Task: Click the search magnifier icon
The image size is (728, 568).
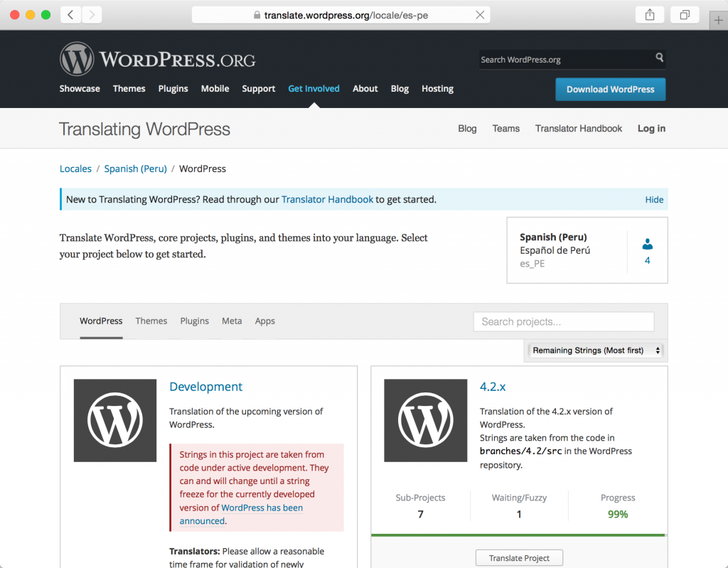Action: click(659, 57)
